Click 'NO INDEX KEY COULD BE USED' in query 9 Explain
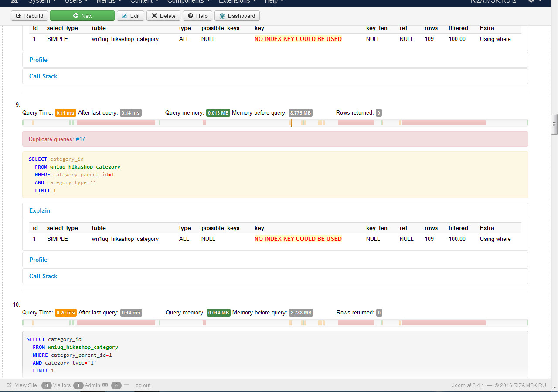 (298, 239)
